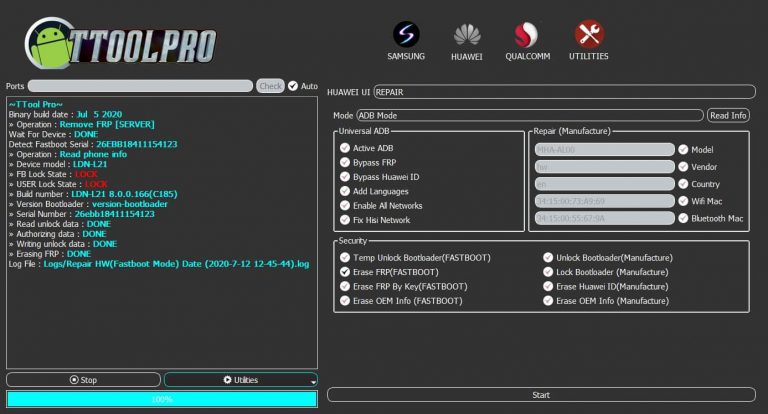Click 'Remove FRP [SERVER]' log text

107,124
